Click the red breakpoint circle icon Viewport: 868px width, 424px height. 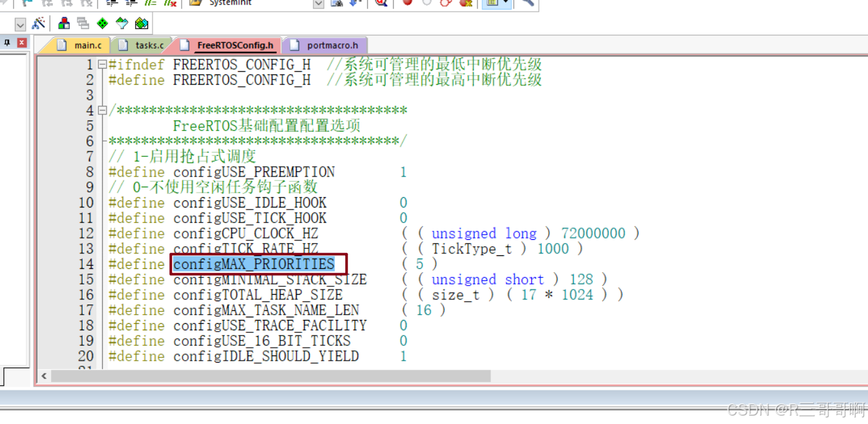(407, 3)
